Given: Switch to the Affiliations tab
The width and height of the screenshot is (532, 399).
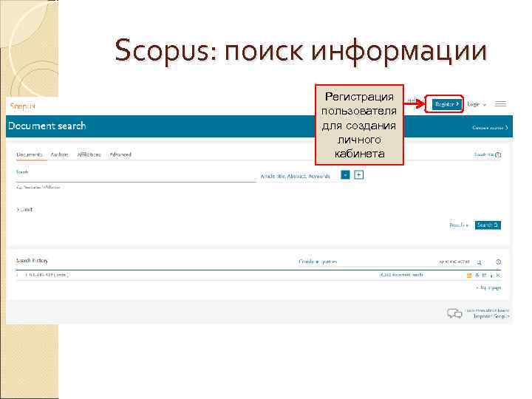Looking at the screenshot, I should click(x=89, y=154).
